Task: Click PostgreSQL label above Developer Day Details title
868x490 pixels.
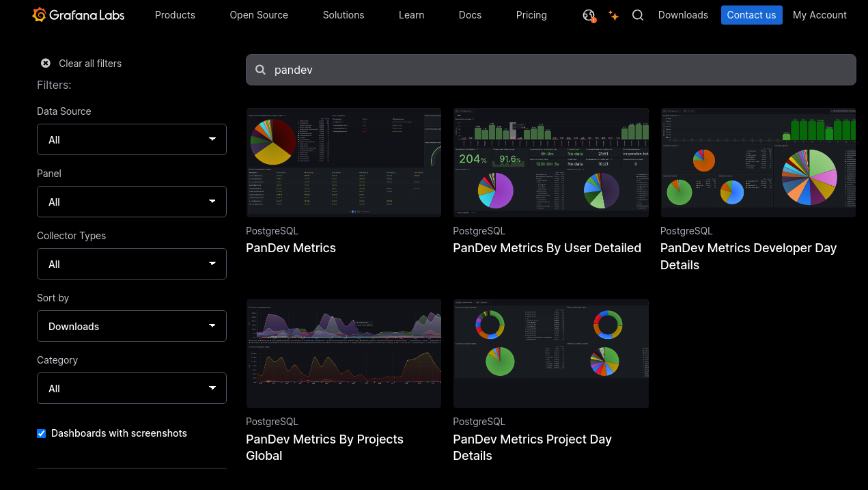Action: 686,231
